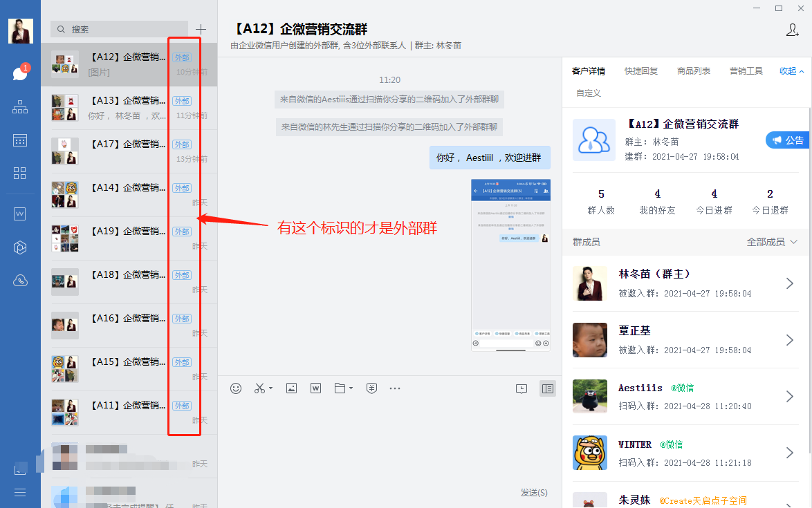Switch to the 商品列表 tab

[x=694, y=71]
